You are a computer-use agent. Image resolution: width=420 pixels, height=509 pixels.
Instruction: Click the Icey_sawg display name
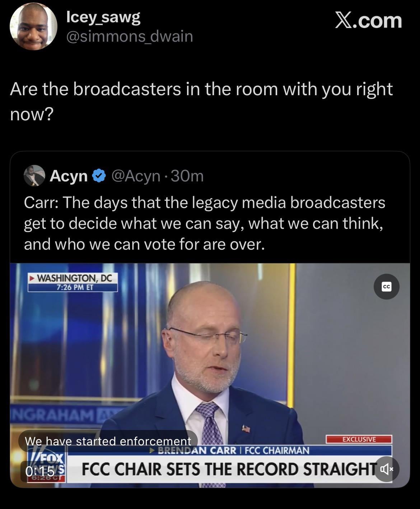(103, 17)
